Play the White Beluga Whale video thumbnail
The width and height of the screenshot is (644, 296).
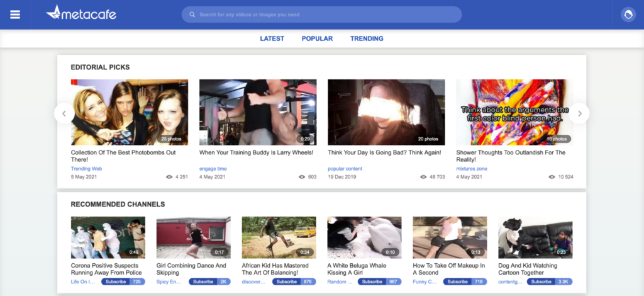(364, 237)
